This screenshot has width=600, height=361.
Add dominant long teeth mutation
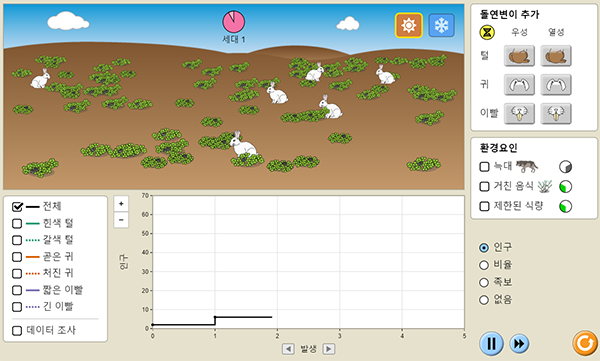click(x=519, y=114)
